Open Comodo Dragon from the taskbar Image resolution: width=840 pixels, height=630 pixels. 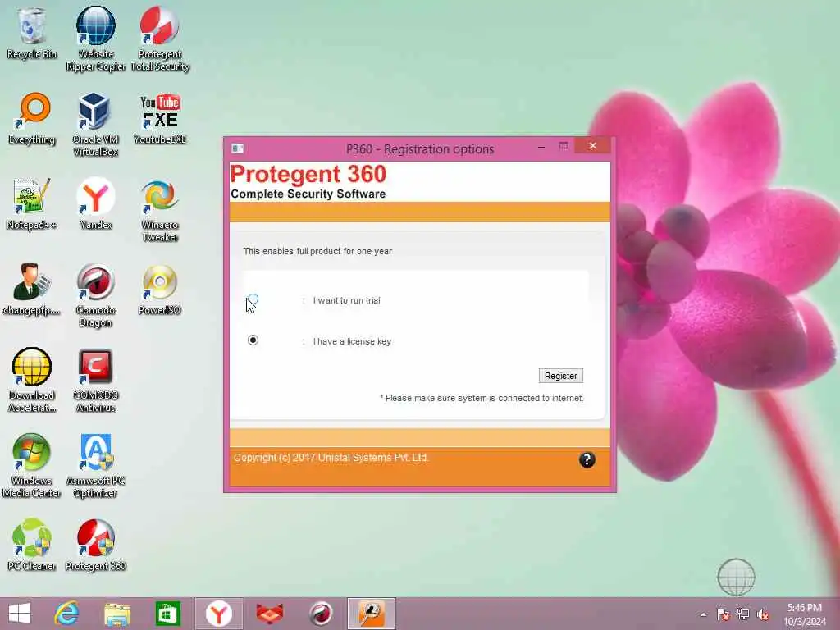pos(321,614)
